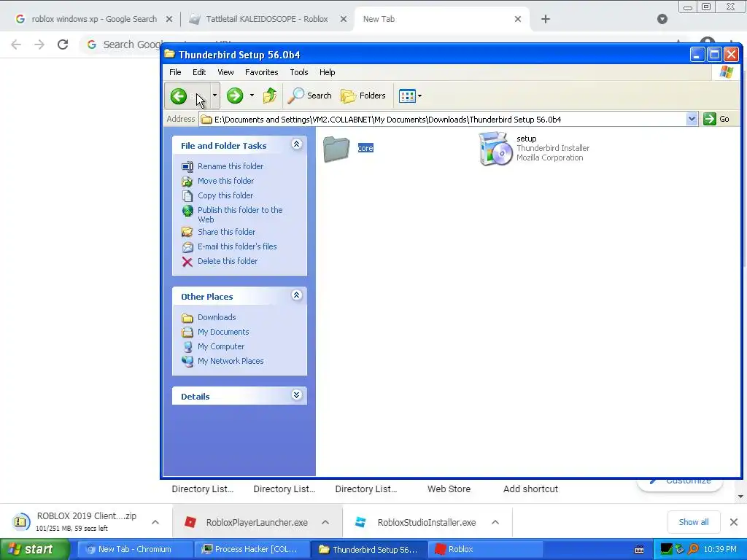Screen dimensions: 747x560
Task: Switch to Roblox taskbar item
Action: coord(486,550)
